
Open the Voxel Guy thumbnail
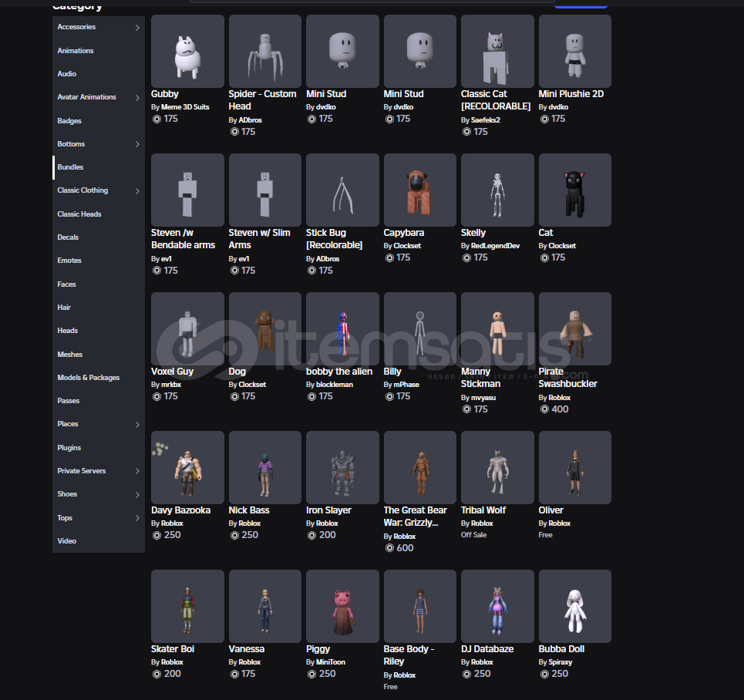tap(187, 329)
